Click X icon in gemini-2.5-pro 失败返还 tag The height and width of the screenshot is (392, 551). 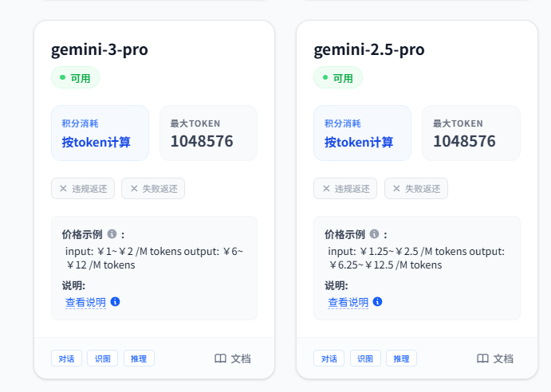396,189
